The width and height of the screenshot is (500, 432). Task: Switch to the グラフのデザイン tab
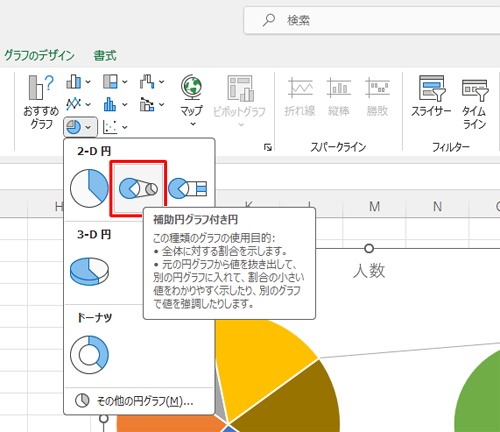(39, 55)
